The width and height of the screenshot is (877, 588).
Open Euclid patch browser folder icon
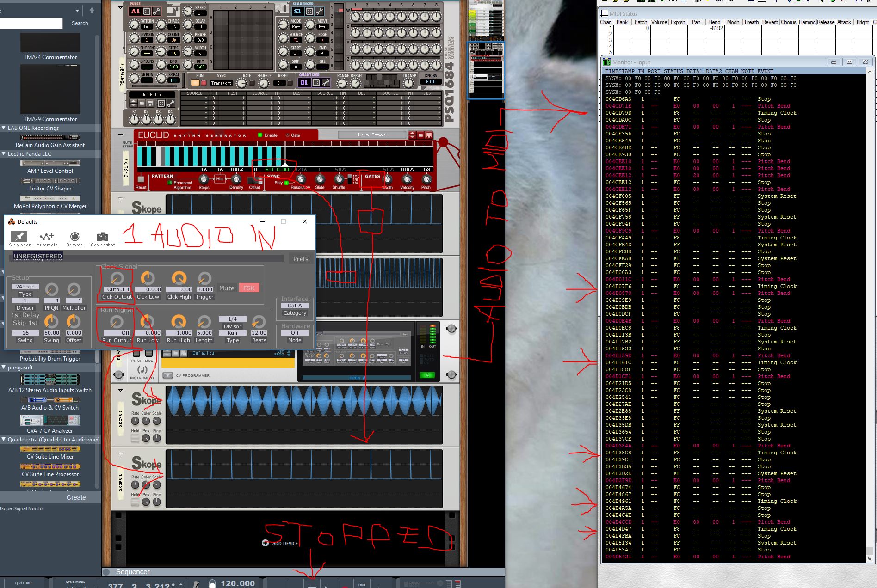[420, 135]
